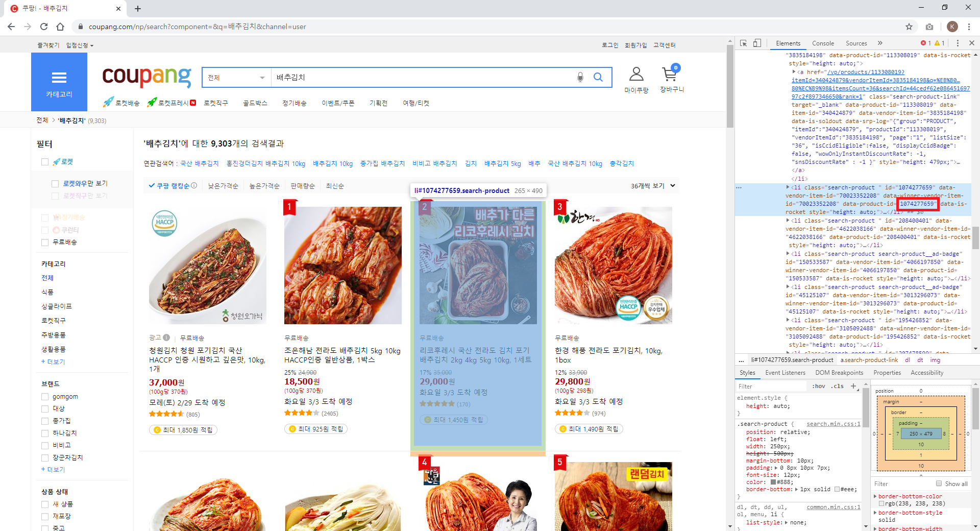Check the 무료배송 filter
This screenshot has width=980, height=531.
pos(45,243)
